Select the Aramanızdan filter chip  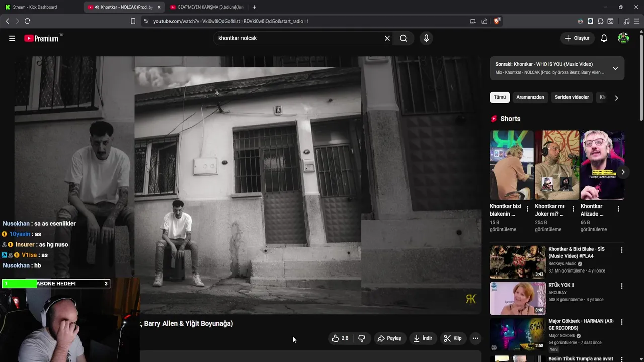click(x=530, y=97)
